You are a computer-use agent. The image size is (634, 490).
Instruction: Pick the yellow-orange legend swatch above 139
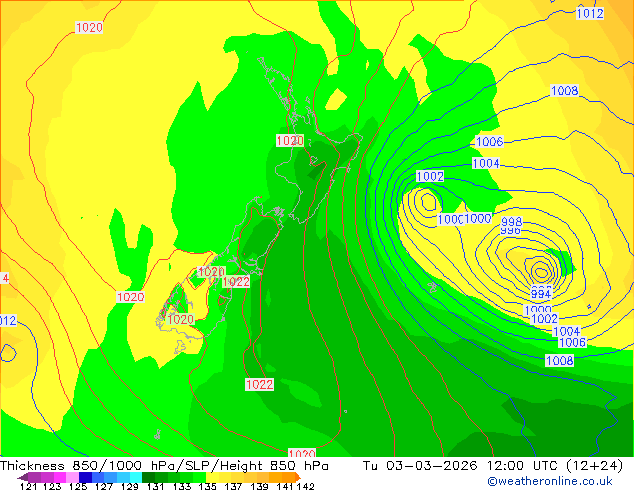point(263,477)
